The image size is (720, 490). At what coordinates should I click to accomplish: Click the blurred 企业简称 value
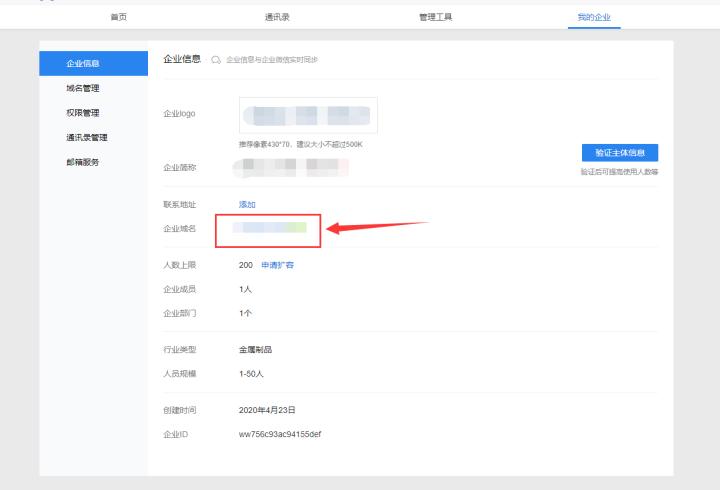(x=290, y=168)
